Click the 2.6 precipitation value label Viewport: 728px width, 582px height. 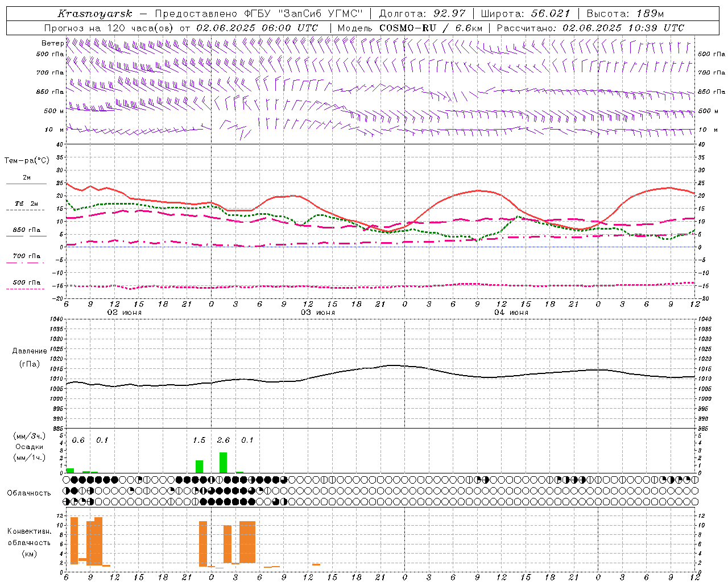pyautogui.click(x=224, y=440)
